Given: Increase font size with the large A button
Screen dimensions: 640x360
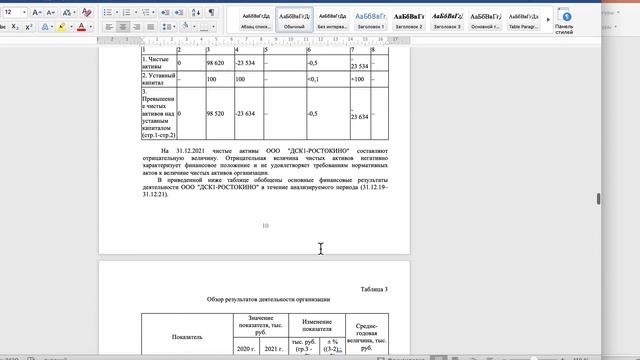Looking at the screenshot, I should pyautogui.click(x=36, y=13).
